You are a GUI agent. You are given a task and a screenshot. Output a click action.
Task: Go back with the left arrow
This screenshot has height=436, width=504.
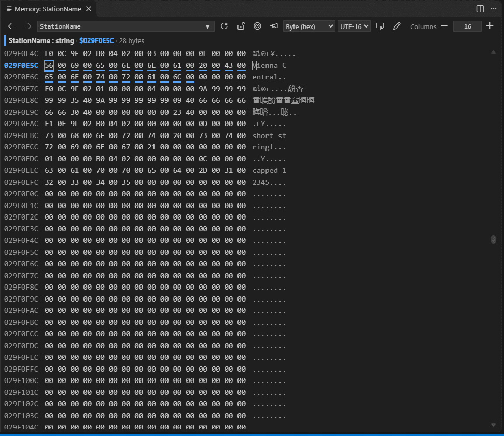[11, 26]
